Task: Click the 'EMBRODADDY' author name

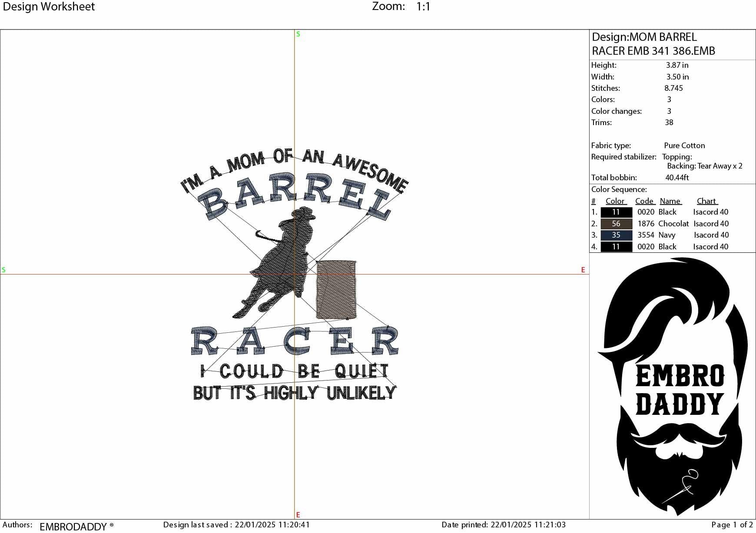Action: 73,526
